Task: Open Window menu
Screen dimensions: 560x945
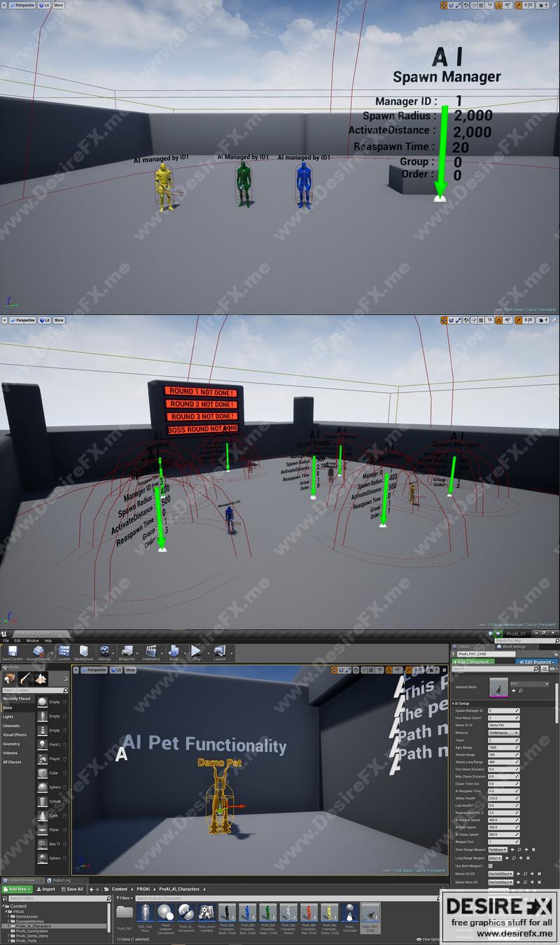Action: pos(32,640)
